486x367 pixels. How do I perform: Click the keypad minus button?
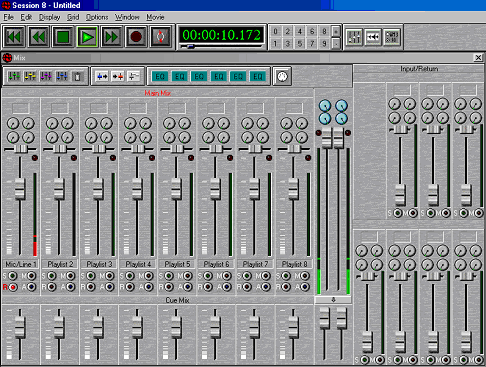336,43
